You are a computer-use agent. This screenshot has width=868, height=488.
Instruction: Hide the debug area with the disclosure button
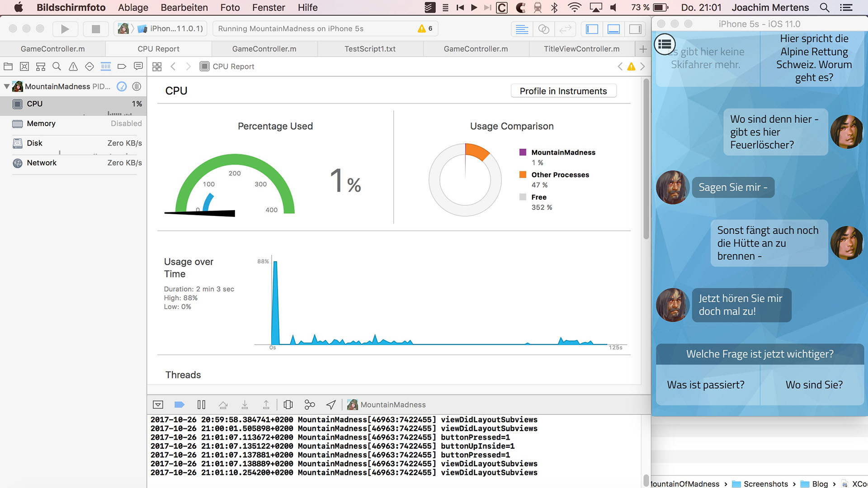pyautogui.click(x=158, y=404)
